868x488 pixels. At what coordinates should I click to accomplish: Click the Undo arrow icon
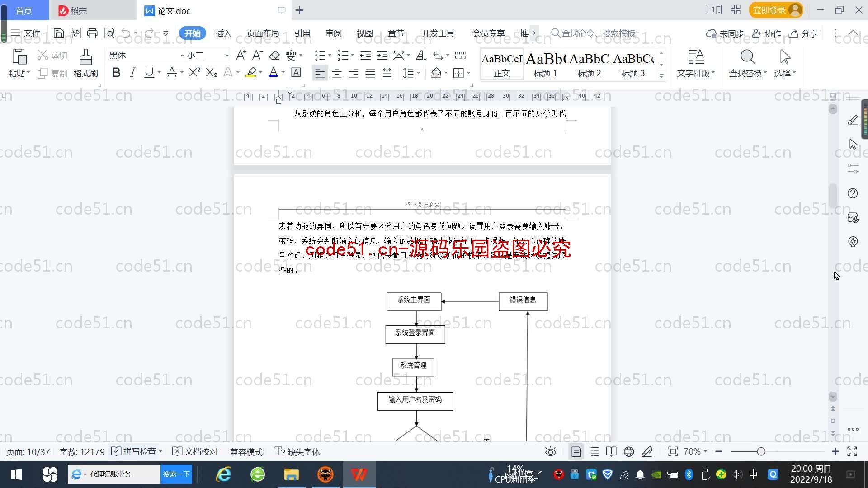tap(126, 33)
